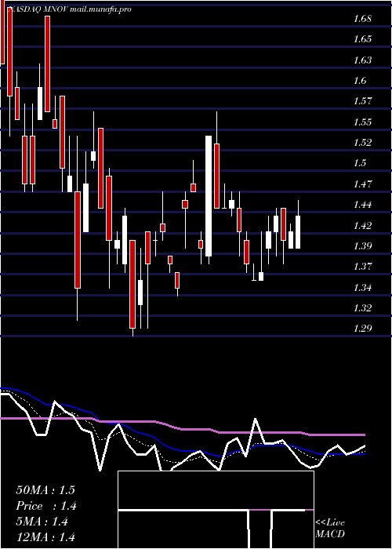Image resolution: width=392 pixels, height=549 pixels.
Task: Click the 1.6 price axis label
Action: pos(360,81)
